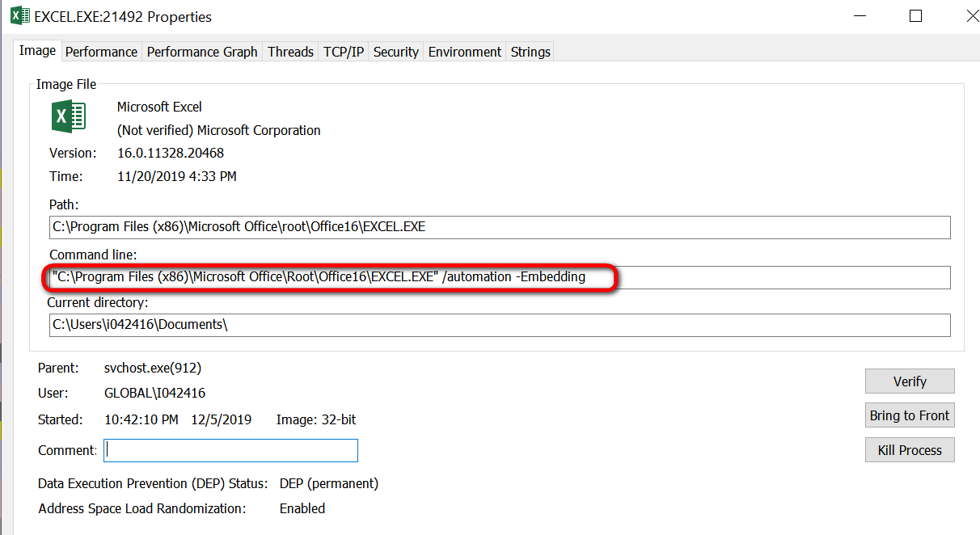The height and width of the screenshot is (535, 980).
Task: Click the Data Execution Prevention Status label
Action: coord(153,483)
